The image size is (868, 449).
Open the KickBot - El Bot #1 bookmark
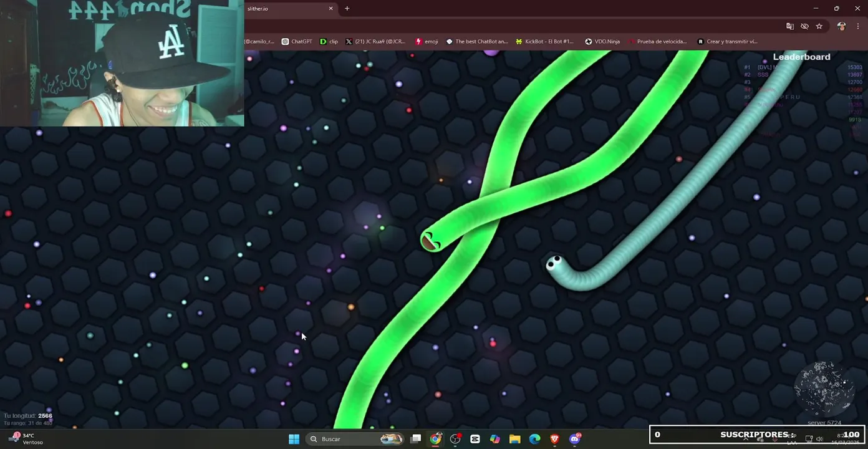pyautogui.click(x=544, y=42)
